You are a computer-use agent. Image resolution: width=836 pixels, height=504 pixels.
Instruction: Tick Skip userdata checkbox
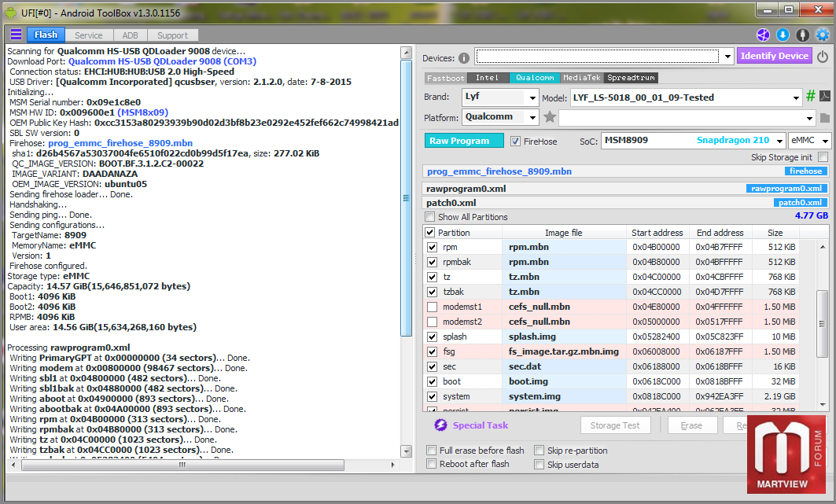coord(539,465)
